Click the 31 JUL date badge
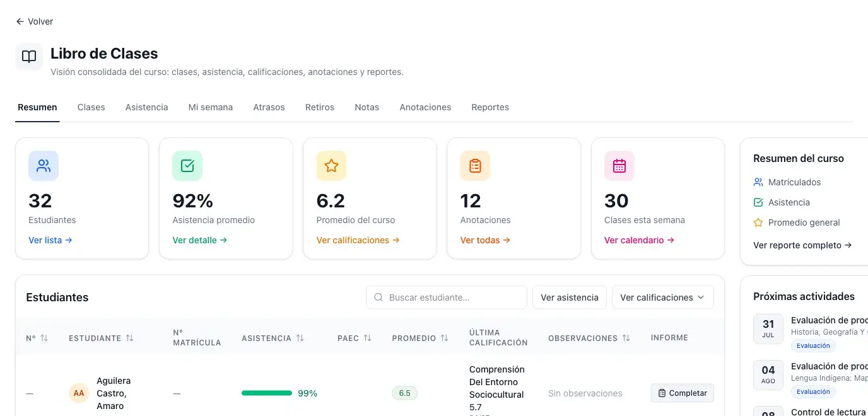This screenshot has height=416, width=868. pyautogui.click(x=768, y=329)
